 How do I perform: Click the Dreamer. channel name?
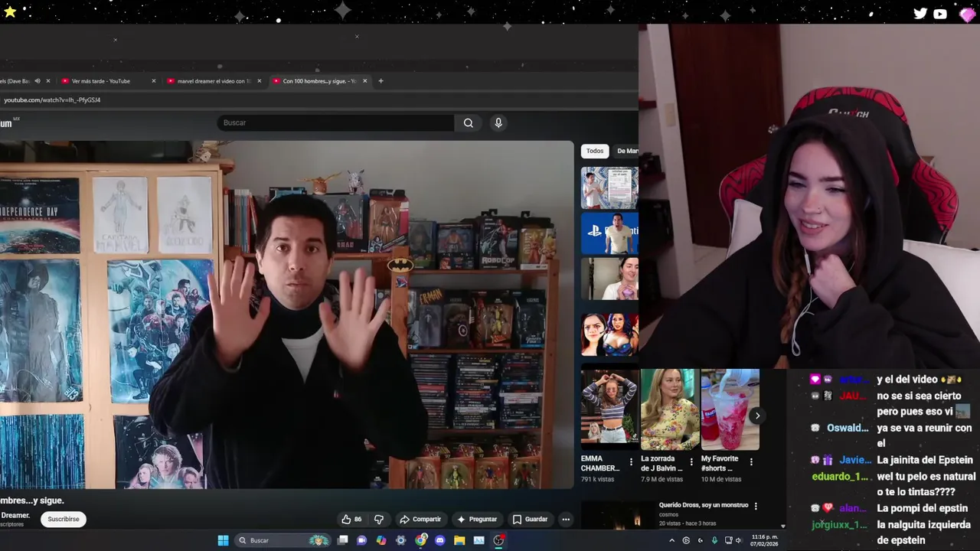click(x=15, y=515)
